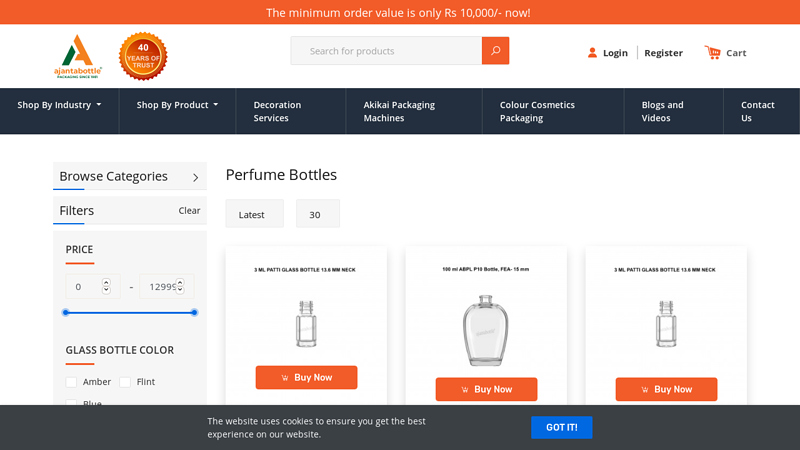Open the Contact Us menu item
The height and width of the screenshot is (450, 800).
click(758, 111)
